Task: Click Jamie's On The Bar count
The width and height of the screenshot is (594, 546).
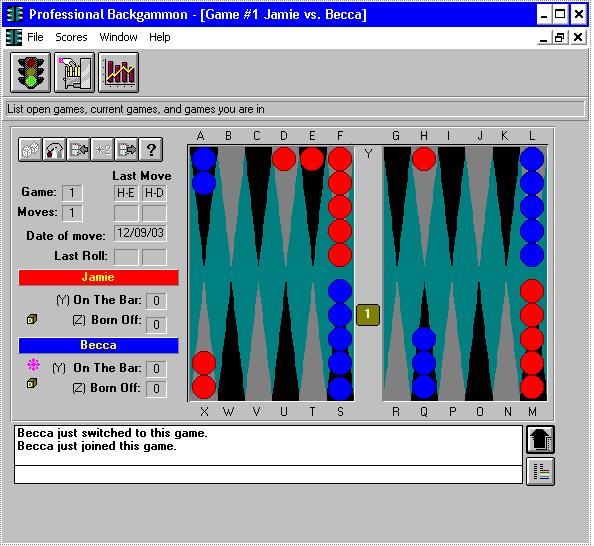Action: 156,301
